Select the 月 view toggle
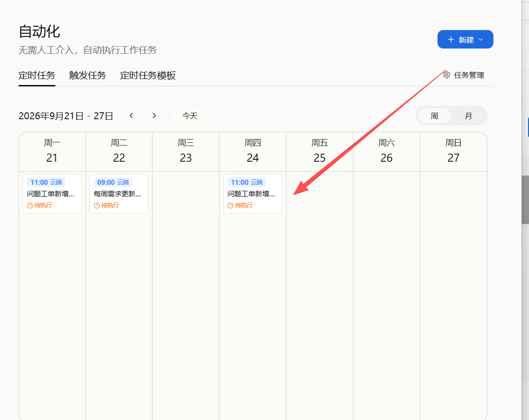This screenshot has width=529, height=420. (x=468, y=116)
